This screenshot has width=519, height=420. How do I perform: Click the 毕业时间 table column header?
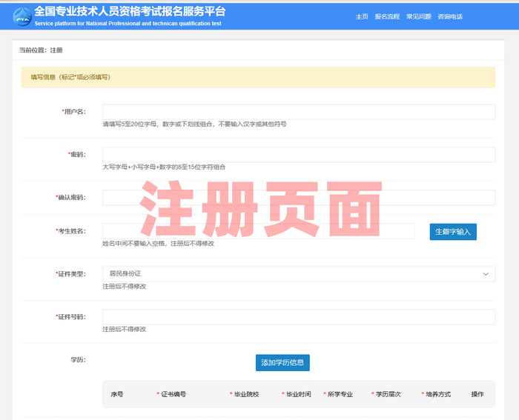point(298,395)
